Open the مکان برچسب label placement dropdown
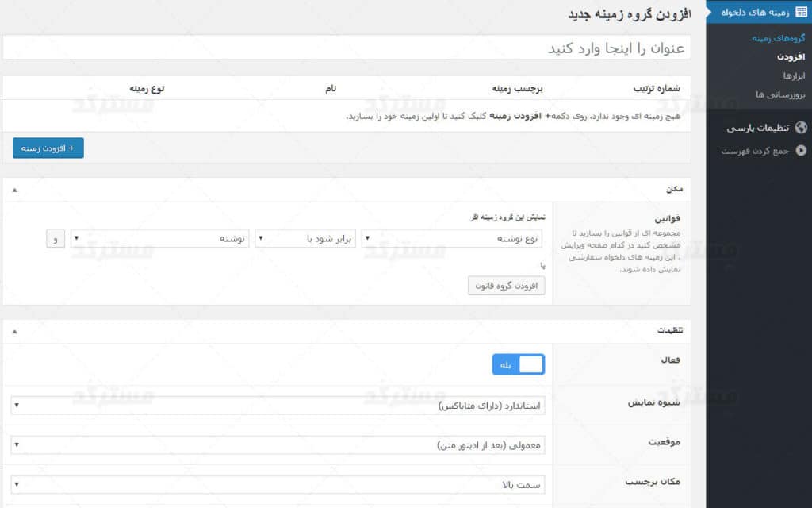The image size is (812, 508). pos(278,484)
